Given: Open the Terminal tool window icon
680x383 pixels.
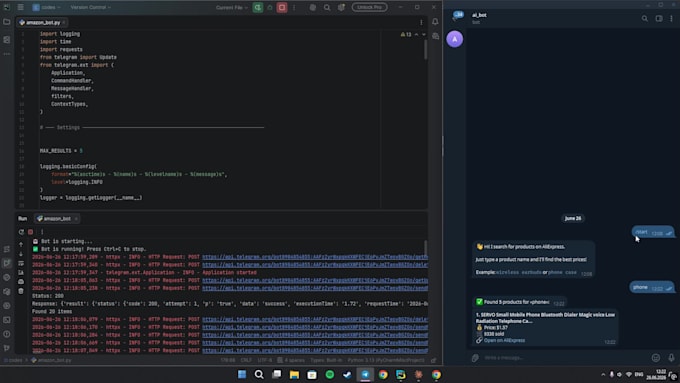Looking at the screenshot, I should coord(7,320).
